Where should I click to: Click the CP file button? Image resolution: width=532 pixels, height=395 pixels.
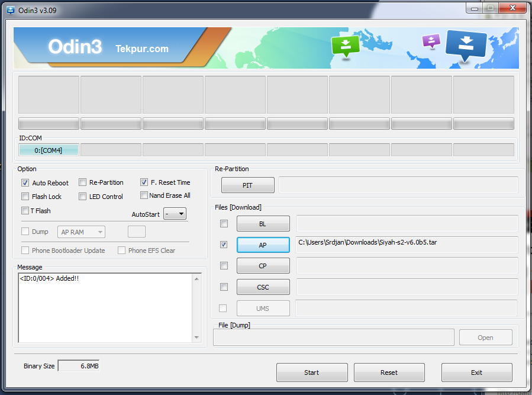(263, 266)
